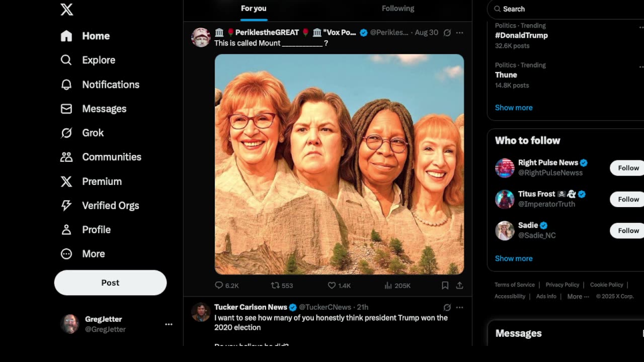644x362 pixels.
Task: Open Right Pulse News profile picture
Action: [505, 168]
